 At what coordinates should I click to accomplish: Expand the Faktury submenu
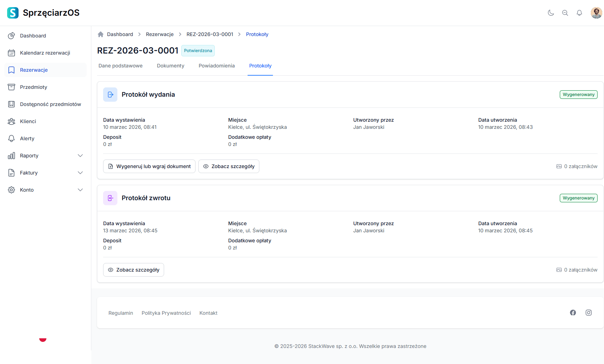45,173
